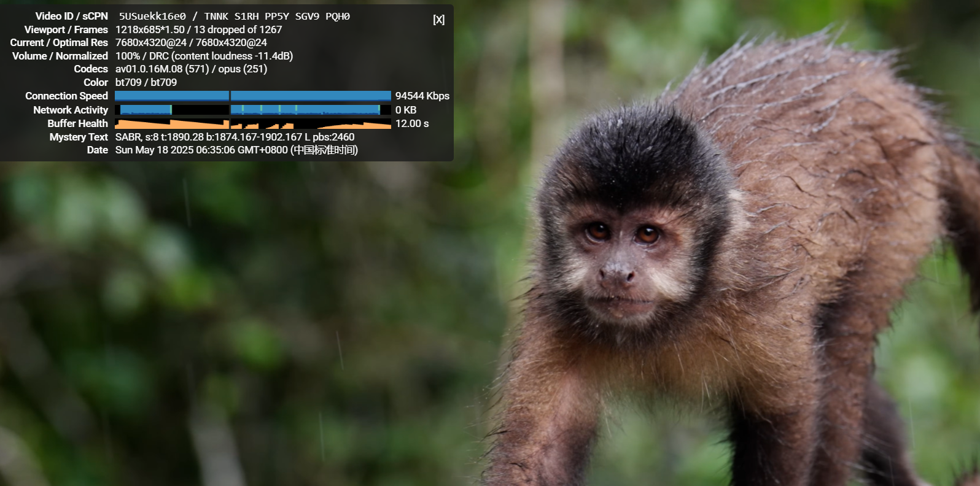The height and width of the screenshot is (486, 980).
Task: Select the video ID 5USuekk16e0 text
Action: tap(152, 17)
